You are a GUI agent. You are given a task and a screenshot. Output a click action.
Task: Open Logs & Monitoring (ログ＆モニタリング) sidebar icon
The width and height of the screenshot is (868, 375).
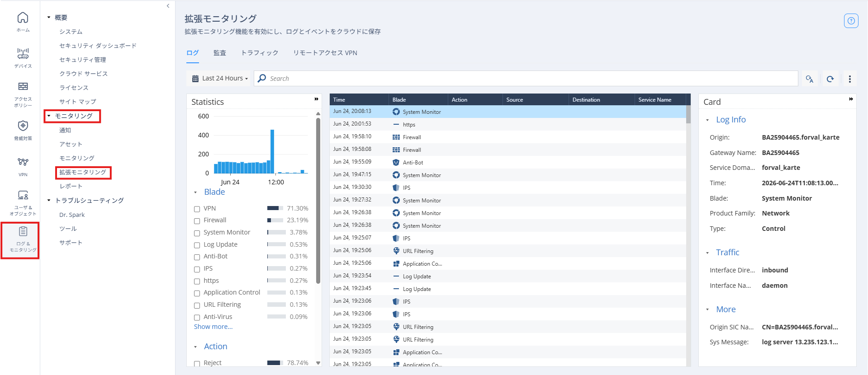pos(23,239)
